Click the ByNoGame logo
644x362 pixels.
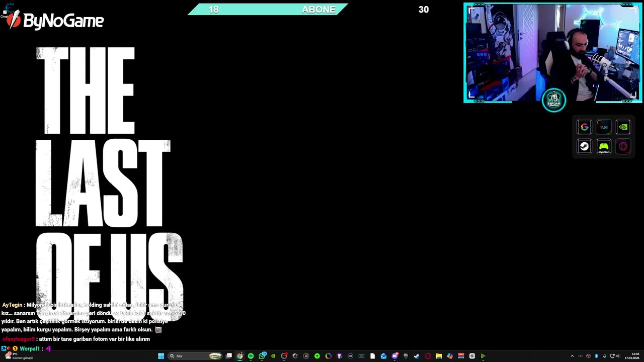(55, 20)
